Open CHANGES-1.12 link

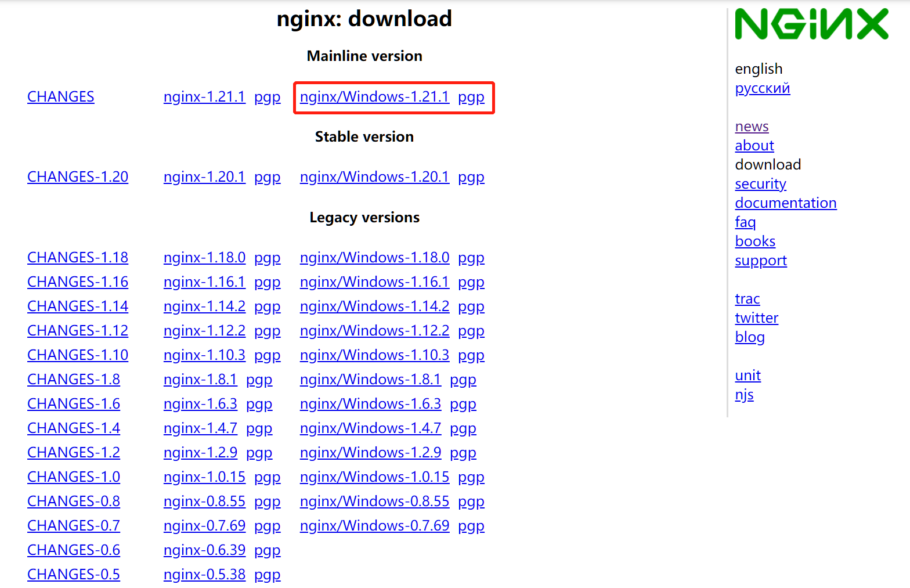pos(78,331)
